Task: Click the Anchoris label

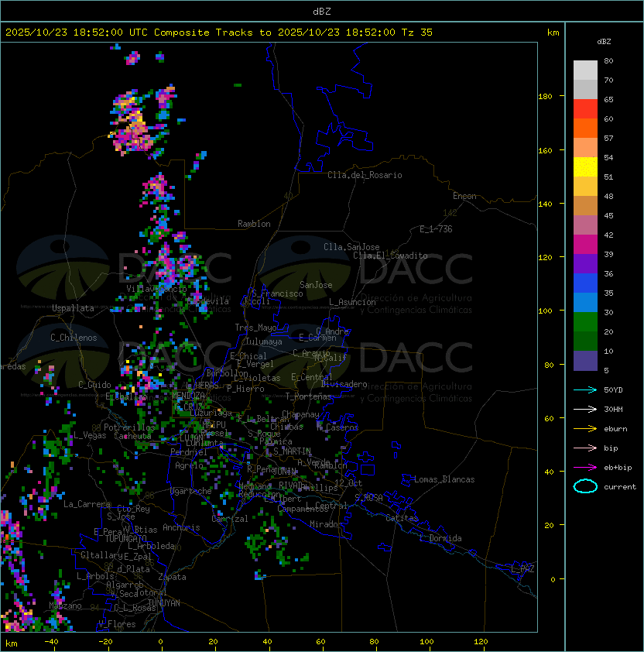Action: 181,527
